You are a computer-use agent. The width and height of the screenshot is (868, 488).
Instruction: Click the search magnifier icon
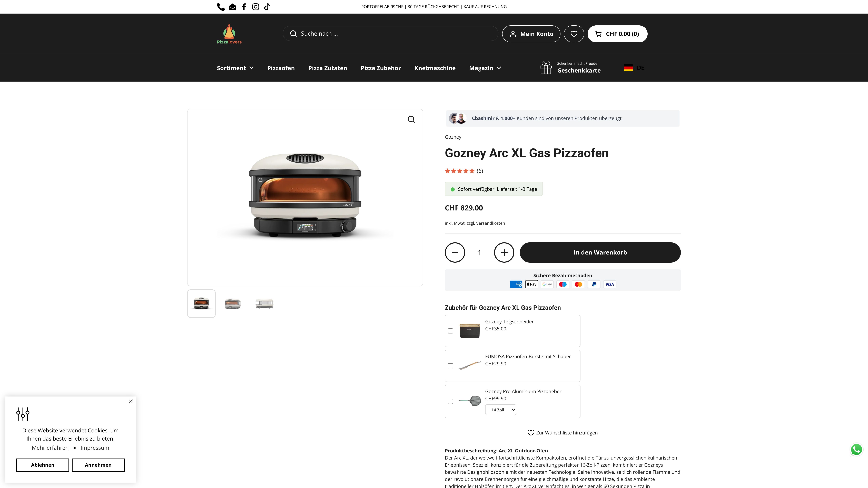click(x=293, y=33)
